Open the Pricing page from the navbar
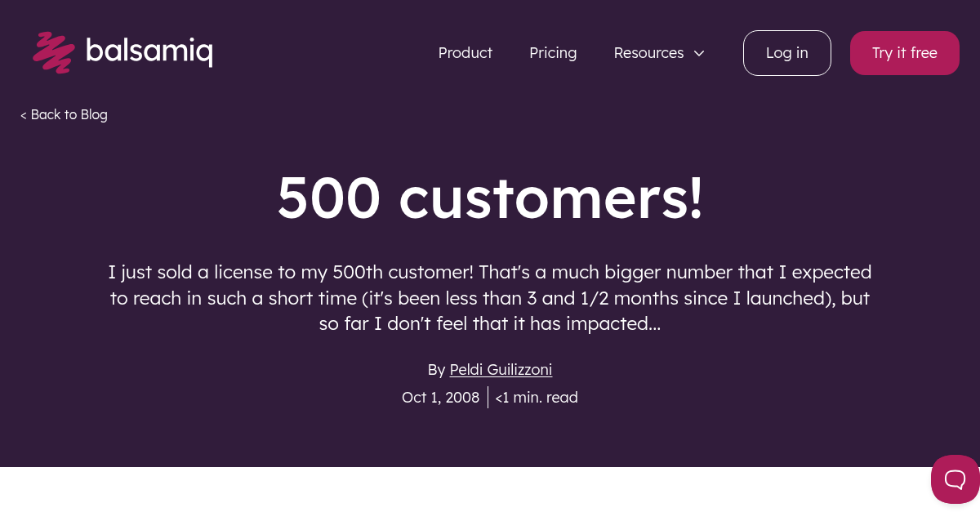Screen dimensions: 980x512 click(553, 53)
